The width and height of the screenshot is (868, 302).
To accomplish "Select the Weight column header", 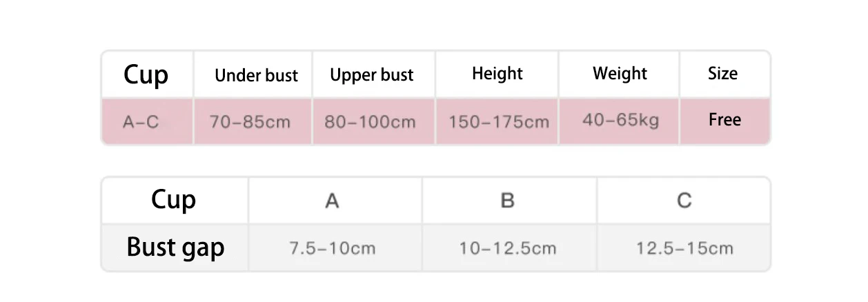I will click(620, 74).
